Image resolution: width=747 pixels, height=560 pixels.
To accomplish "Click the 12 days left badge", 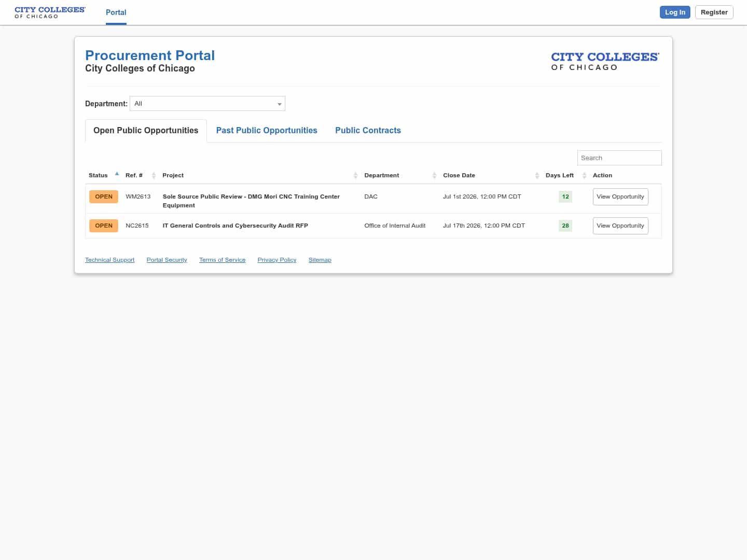I will [x=565, y=197].
